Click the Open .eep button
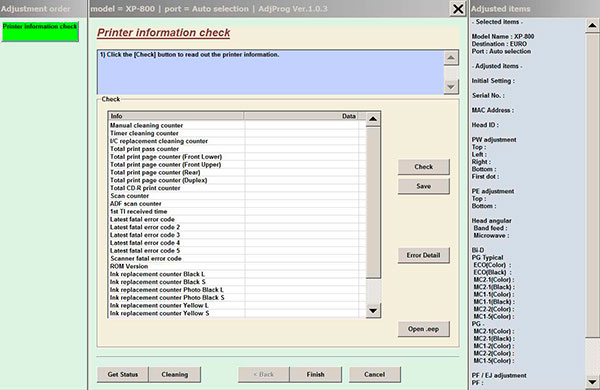 (x=424, y=329)
